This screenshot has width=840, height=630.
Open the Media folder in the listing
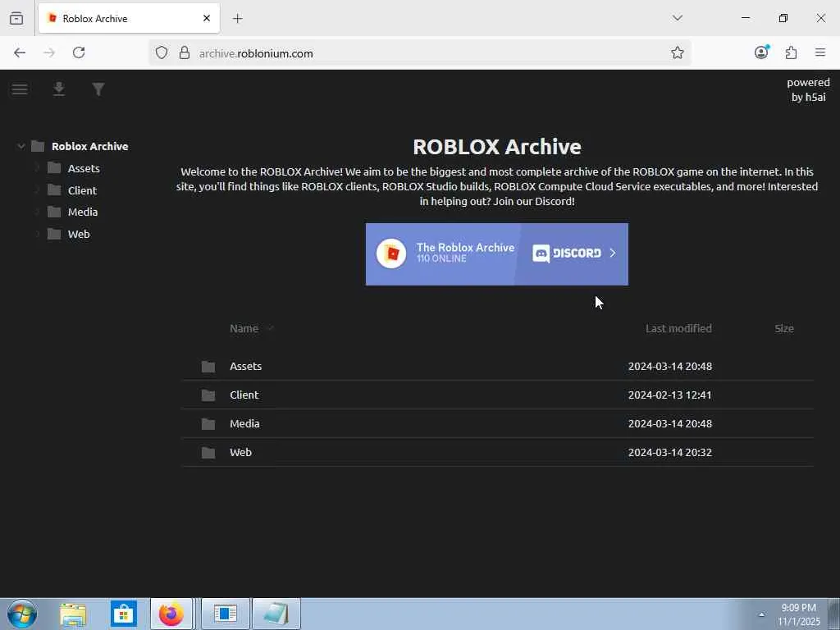coord(244,424)
